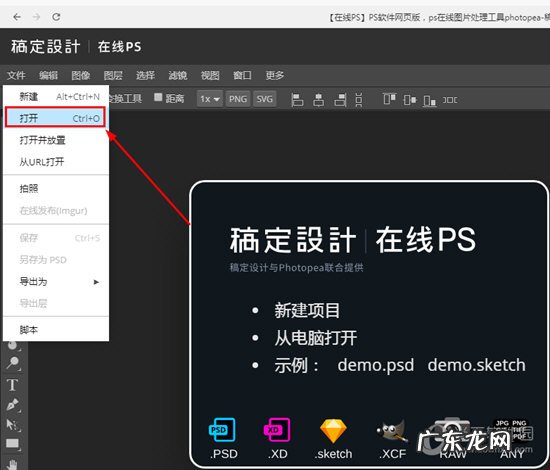The width and height of the screenshot is (550, 470).
Task: Align horizontal centers icon
Action: [318, 100]
